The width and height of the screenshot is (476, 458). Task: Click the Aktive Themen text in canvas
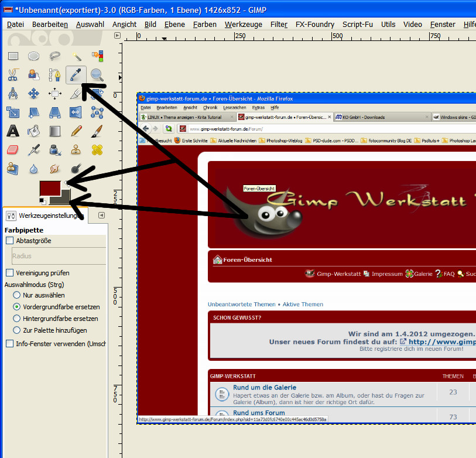pyautogui.click(x=303, y=304)
